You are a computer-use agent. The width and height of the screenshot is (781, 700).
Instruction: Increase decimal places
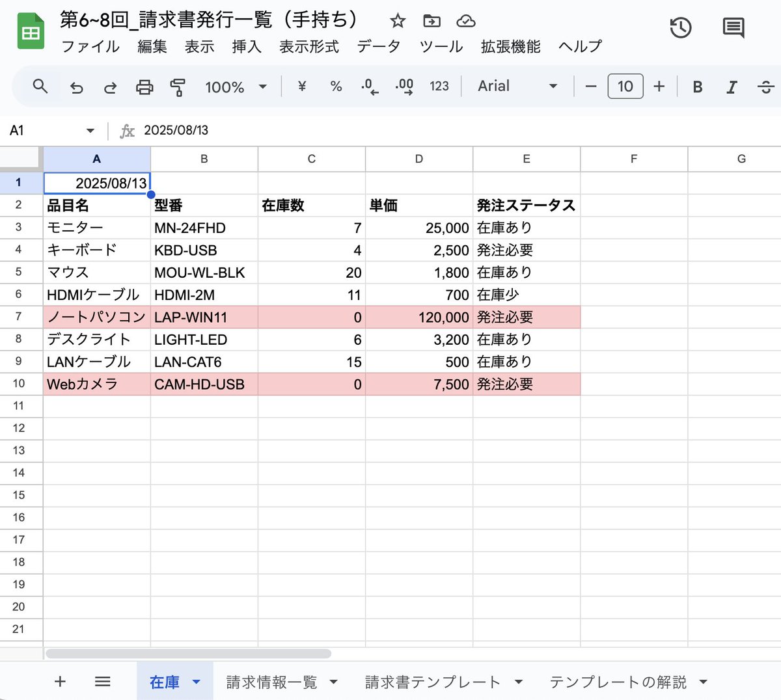pyautogui.click(x=404, y=87)
